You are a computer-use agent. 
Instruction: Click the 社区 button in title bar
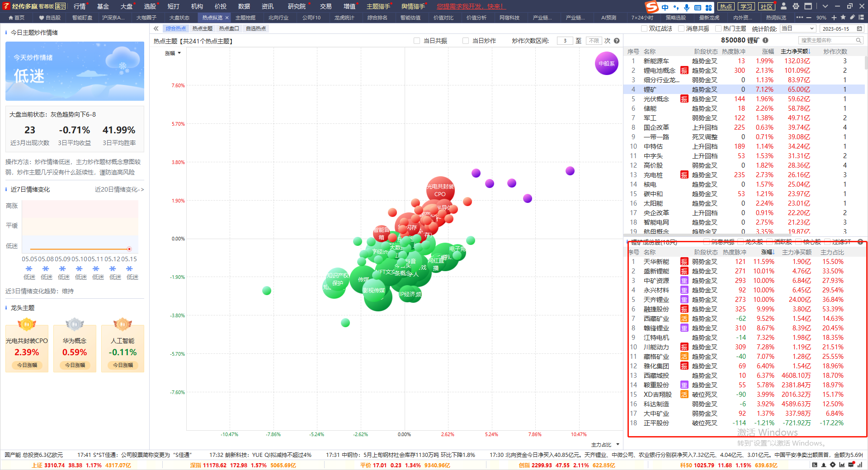[x=766, y=6]
